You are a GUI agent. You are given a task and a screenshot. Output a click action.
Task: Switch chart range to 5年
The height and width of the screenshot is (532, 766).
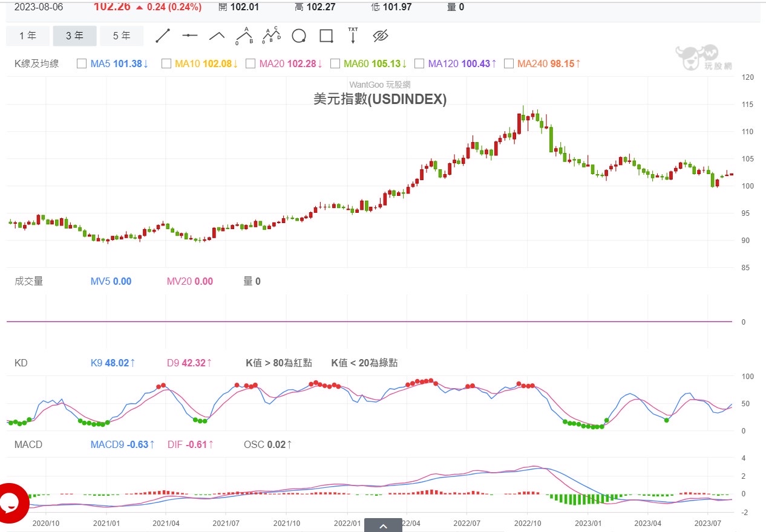[x=122, y=36]
